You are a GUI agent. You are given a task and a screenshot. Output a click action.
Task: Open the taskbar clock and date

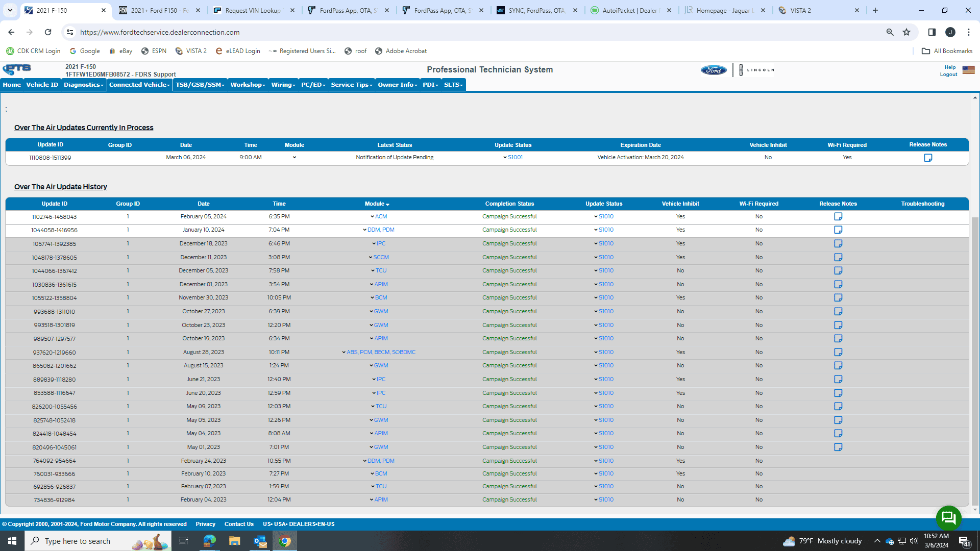coord(936,541)
